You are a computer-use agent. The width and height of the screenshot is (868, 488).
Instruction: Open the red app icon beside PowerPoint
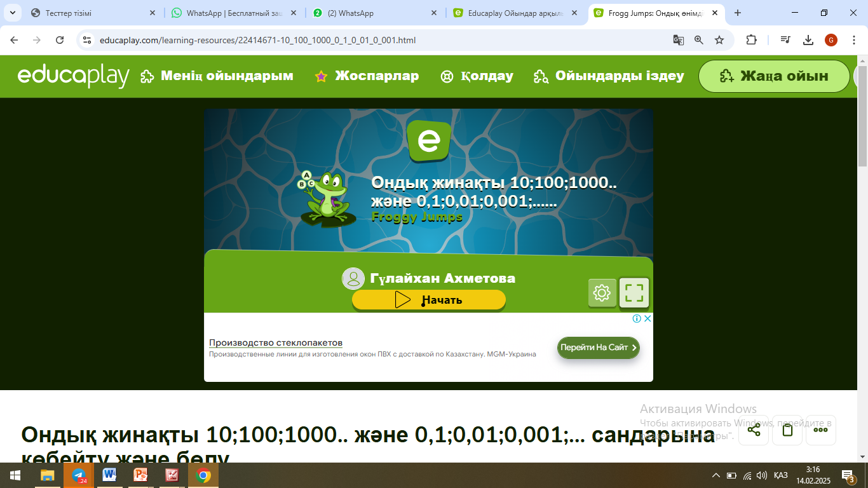point(172,475)
